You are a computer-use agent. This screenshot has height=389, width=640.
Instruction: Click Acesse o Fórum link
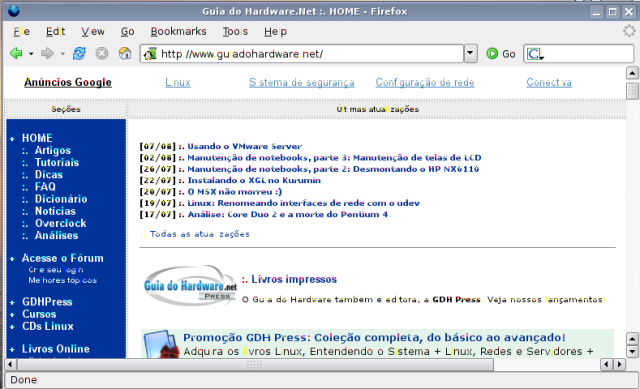coord(62,258)
